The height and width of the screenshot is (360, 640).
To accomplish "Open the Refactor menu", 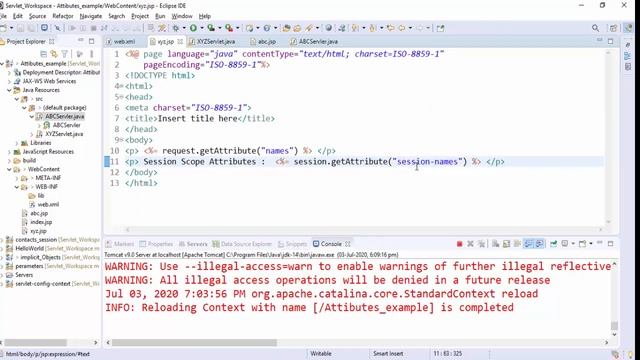I will tap(63, 16).
